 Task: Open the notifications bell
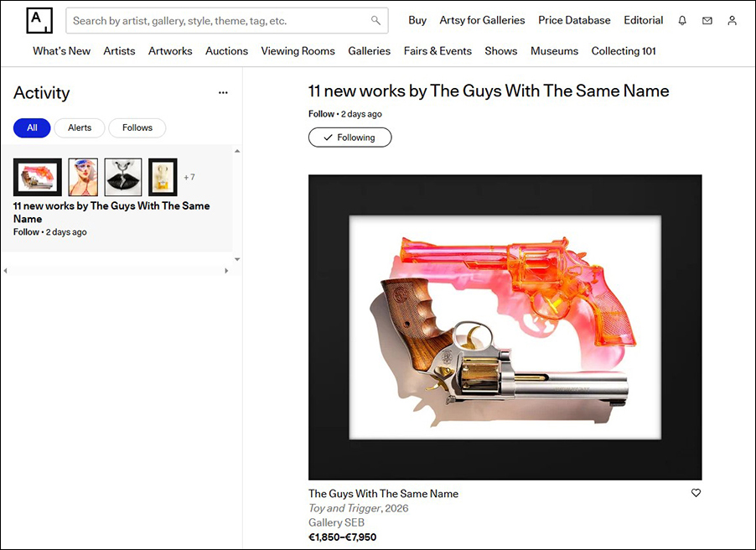pos(682,20)
